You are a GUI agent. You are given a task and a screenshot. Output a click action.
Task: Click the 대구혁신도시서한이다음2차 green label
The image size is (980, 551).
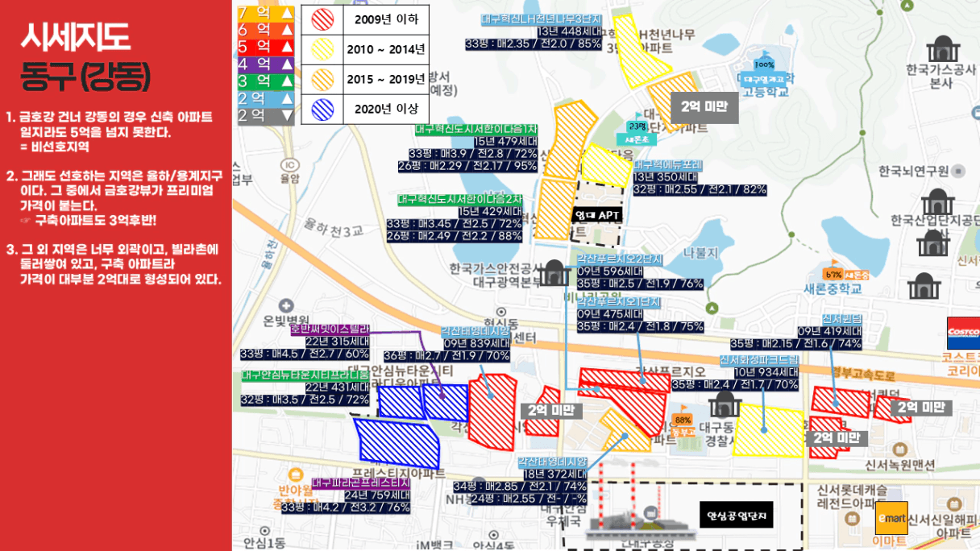(460, 199)
